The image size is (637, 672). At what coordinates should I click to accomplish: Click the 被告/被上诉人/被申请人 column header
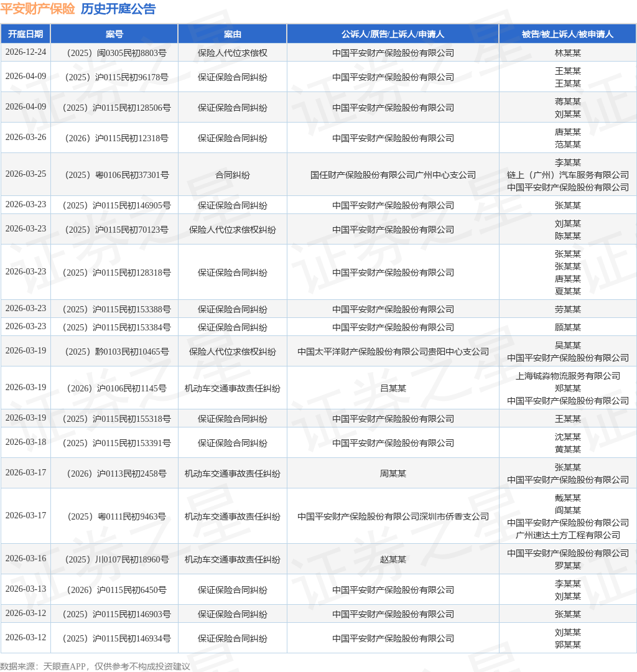point(567,34)
